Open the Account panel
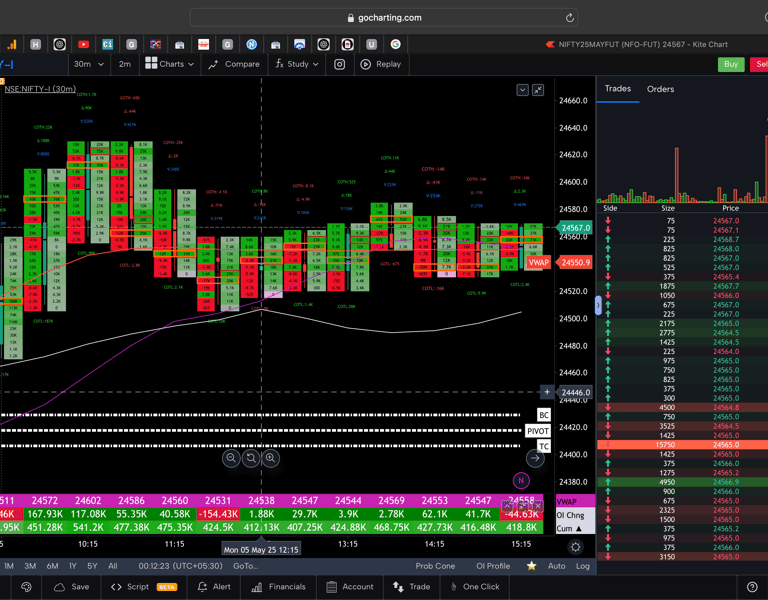Screen dimensions: 768x600 [350, 587]
